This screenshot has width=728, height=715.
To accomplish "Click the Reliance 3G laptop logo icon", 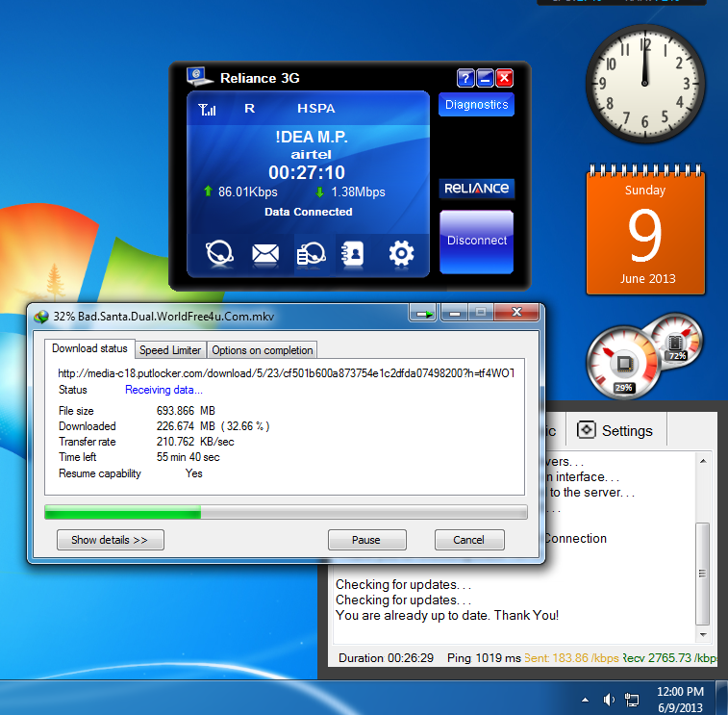I will point(199,77).
